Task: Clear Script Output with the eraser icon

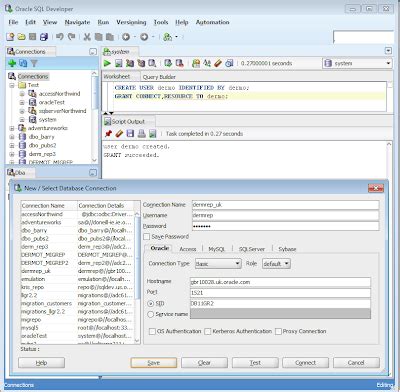Action: click(119, 134)
